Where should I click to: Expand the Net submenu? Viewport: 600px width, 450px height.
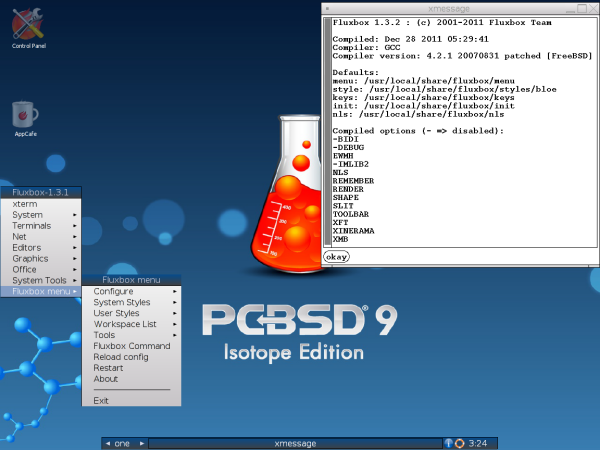[x=41, y=236]
